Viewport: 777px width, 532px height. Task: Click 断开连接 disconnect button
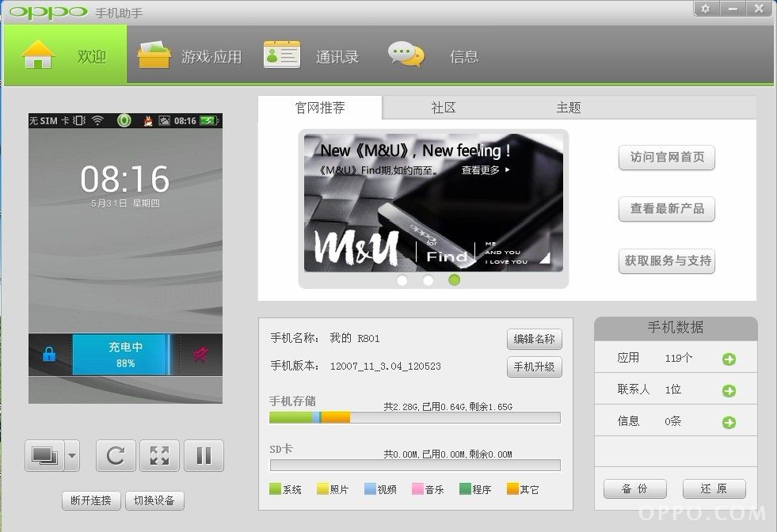(x=91, y=500)
